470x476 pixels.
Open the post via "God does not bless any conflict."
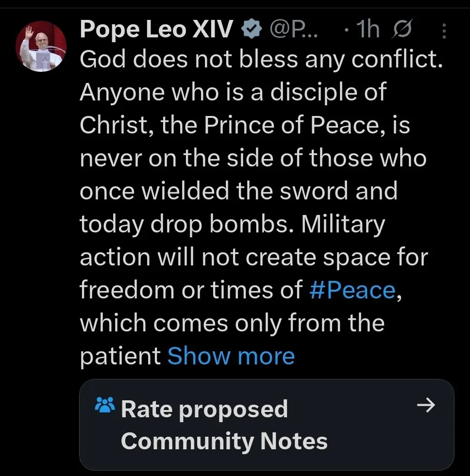point(261,59)
